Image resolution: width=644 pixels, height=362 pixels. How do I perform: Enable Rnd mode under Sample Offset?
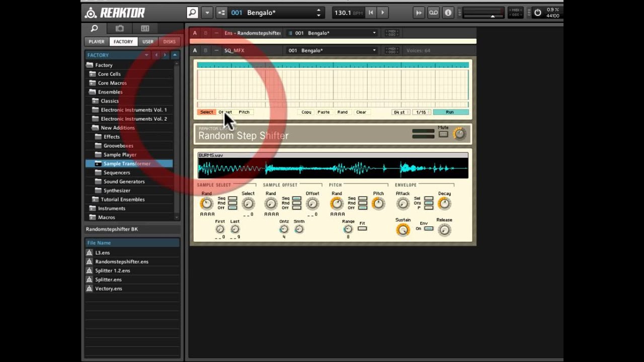tap(297, 203)
